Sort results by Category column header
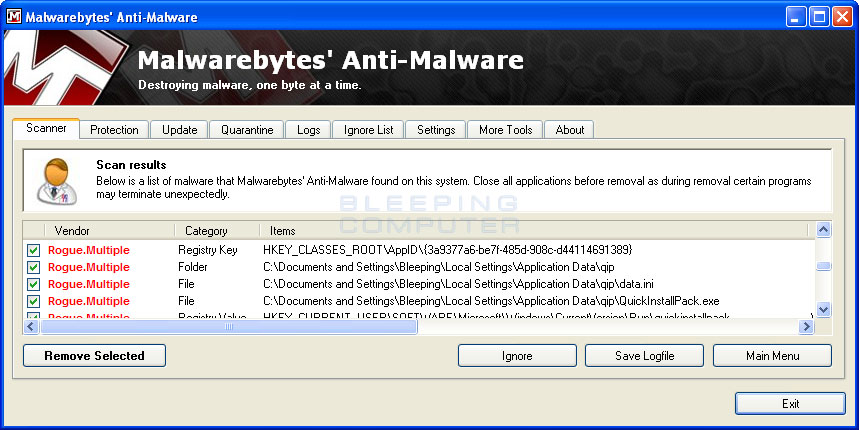Screen dimensions: 859x430 (217, 231)
